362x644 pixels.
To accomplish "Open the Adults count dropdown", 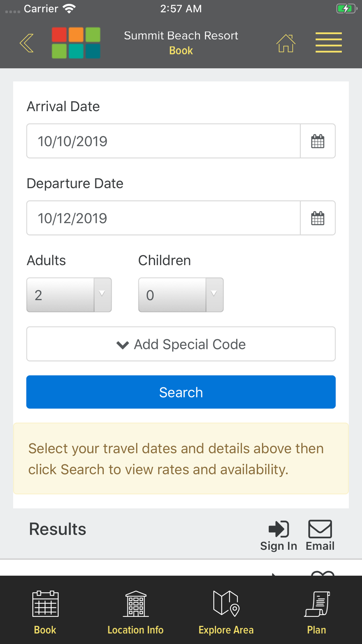I will pos(69,295).
